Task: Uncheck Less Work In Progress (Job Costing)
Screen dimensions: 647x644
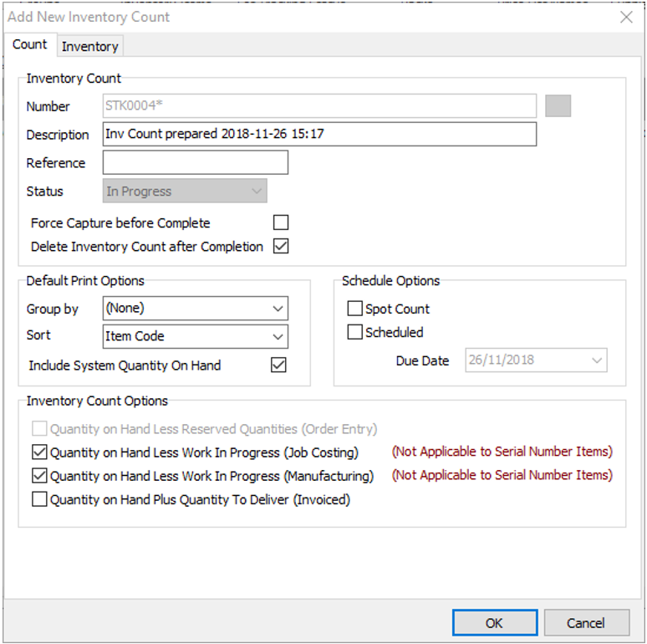Action: [x=39, y=452]
